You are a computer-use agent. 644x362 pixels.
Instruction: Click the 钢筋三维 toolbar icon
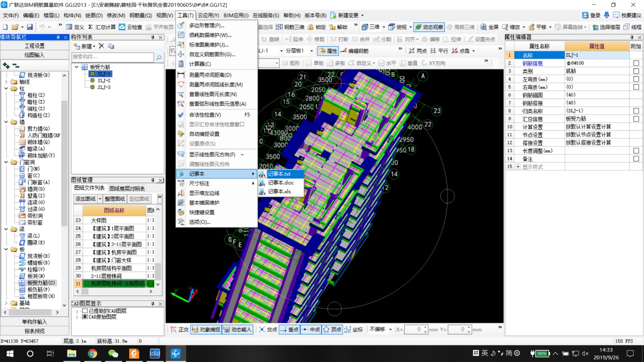279,27
